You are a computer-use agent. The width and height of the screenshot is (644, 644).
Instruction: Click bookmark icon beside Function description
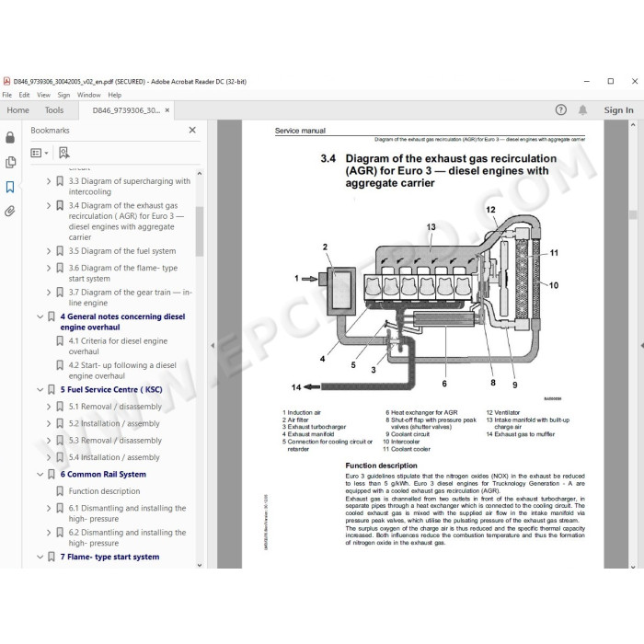tap(60, 491)
